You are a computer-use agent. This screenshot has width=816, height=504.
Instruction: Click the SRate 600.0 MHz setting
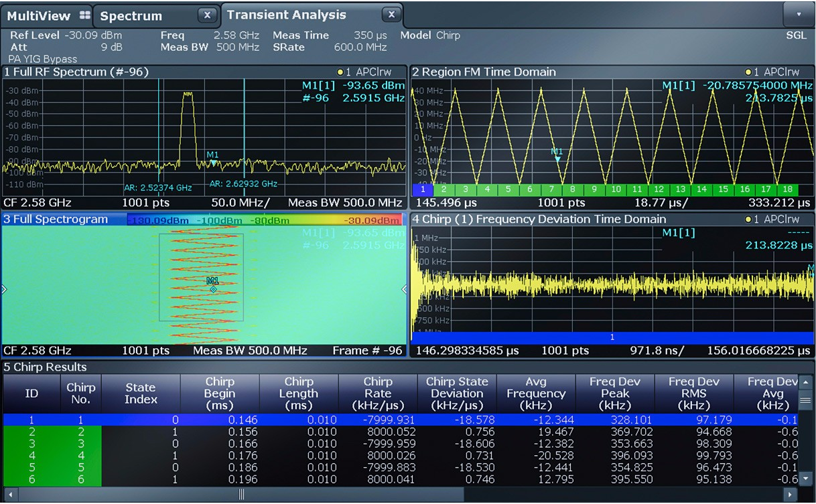point(330,48)
